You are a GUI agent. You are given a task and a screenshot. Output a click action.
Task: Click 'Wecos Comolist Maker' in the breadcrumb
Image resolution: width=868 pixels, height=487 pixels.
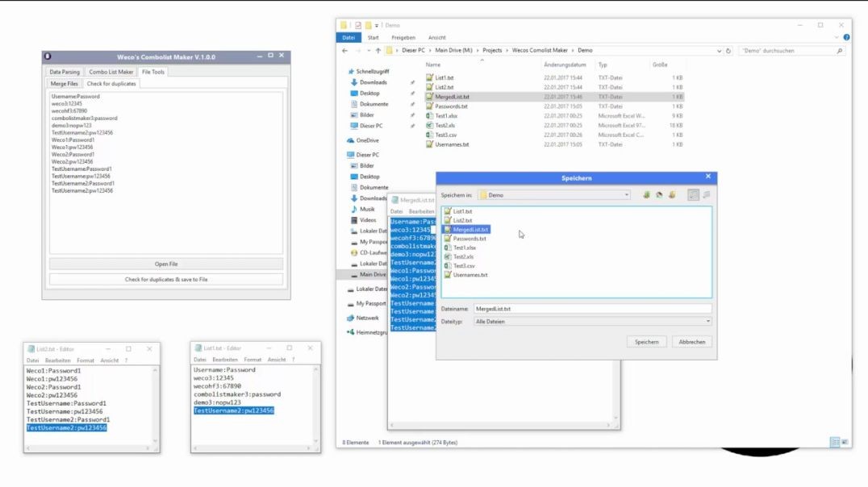coord(540,50)
